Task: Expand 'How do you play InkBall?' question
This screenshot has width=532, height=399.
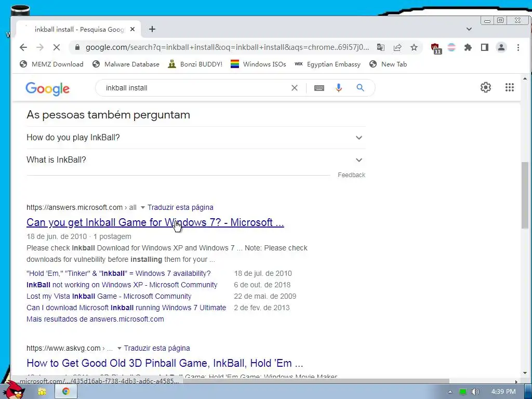Action: point(196,137)
